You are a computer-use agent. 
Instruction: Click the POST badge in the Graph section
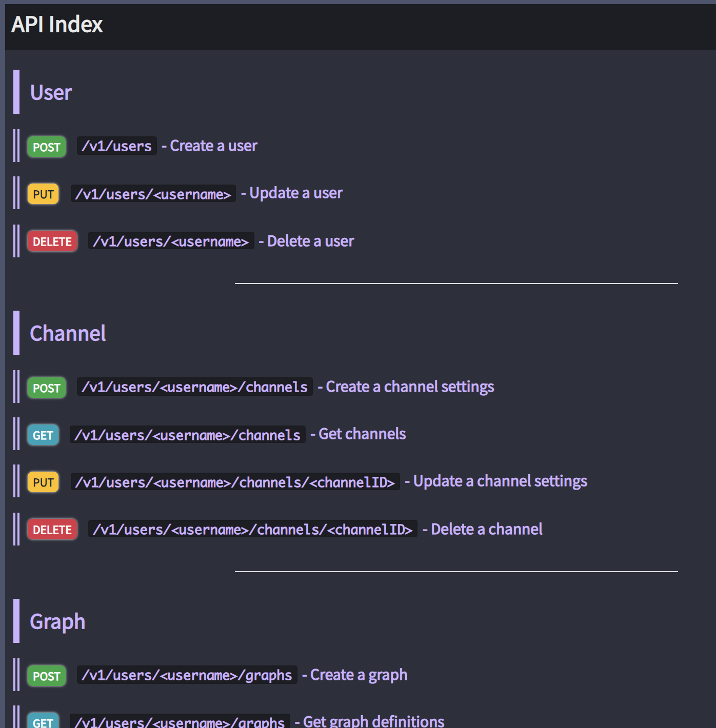pos(47,676)
